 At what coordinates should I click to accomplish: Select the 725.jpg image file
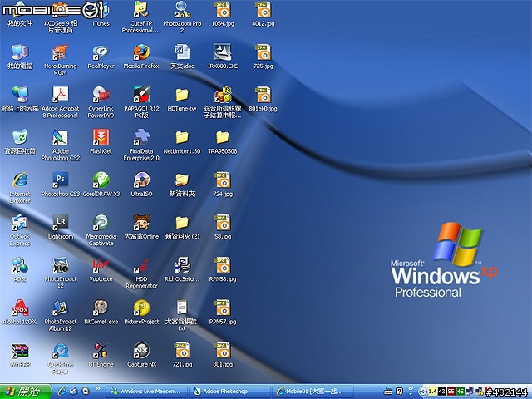pyautogui.click(x=264, y=57)
